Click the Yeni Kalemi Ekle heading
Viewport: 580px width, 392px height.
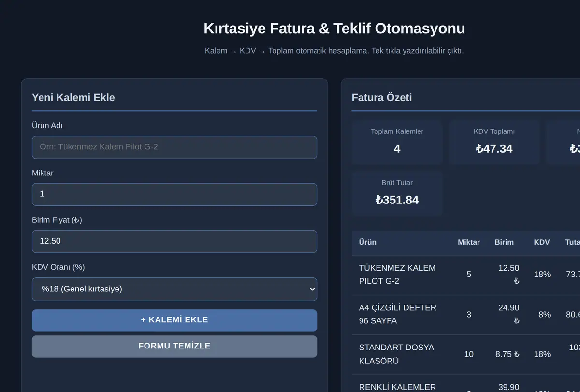click(x=73, y=97)
